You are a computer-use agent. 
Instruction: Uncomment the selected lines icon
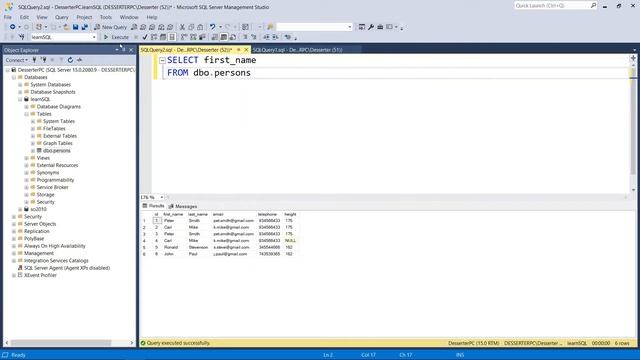click(x=254, y=37)
